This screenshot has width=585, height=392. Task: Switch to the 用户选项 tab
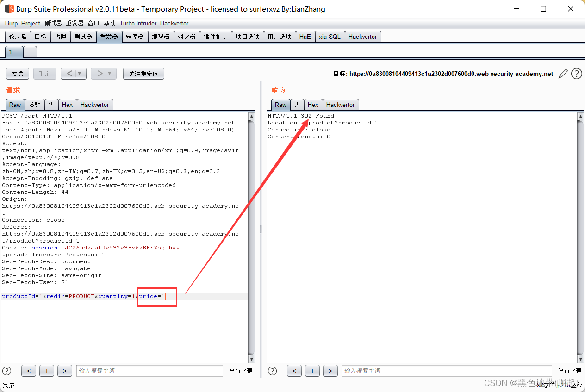click(280, 37)
